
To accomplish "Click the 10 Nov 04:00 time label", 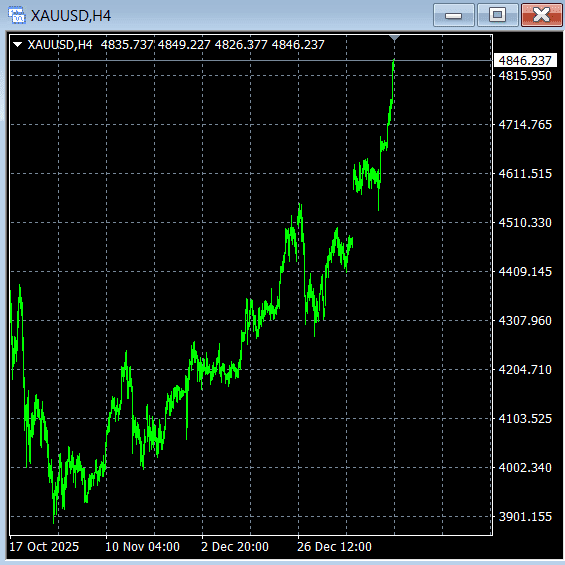I will coord(142,547).
